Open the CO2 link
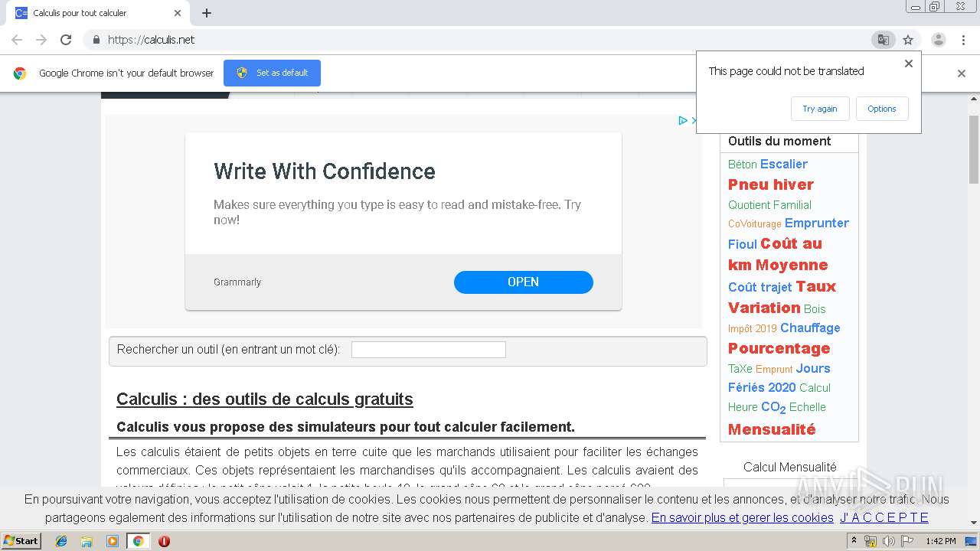Viewport: 980px width, 551px height. pyautogui.click(x=773, y=408)
